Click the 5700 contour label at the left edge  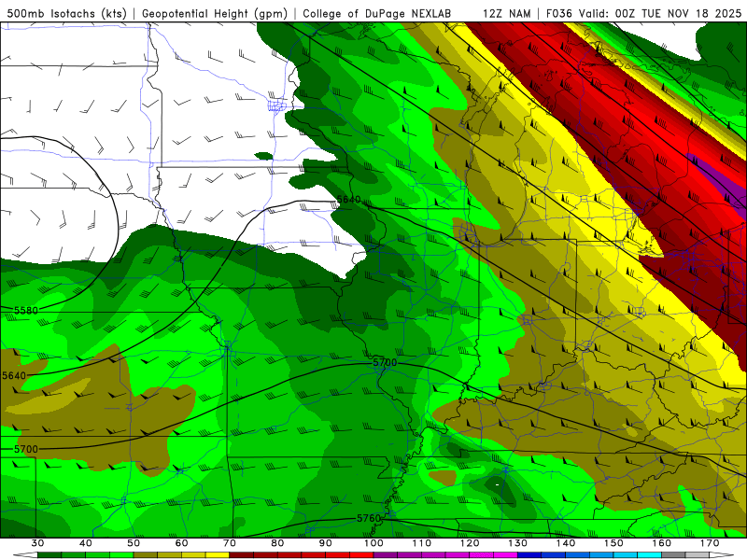point(26,449)
